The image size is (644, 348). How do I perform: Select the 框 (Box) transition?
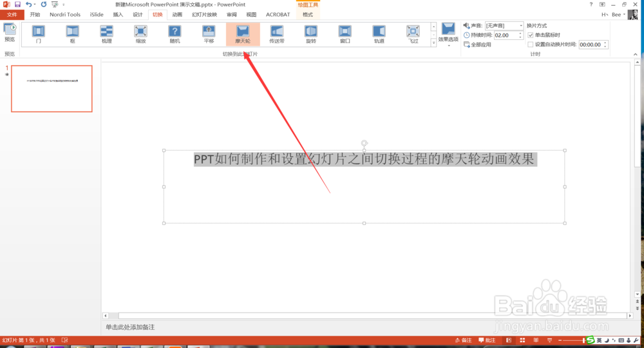click(72, 34)
